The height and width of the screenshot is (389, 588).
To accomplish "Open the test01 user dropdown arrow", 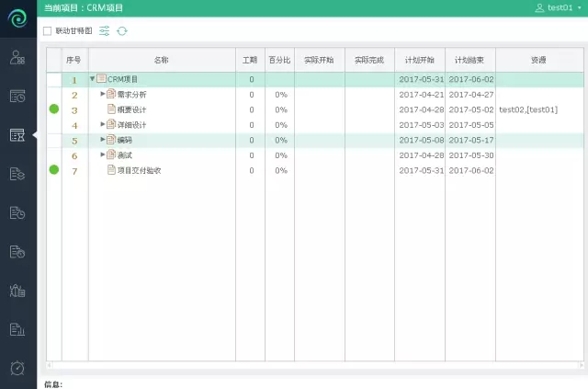I will [580, 8].
